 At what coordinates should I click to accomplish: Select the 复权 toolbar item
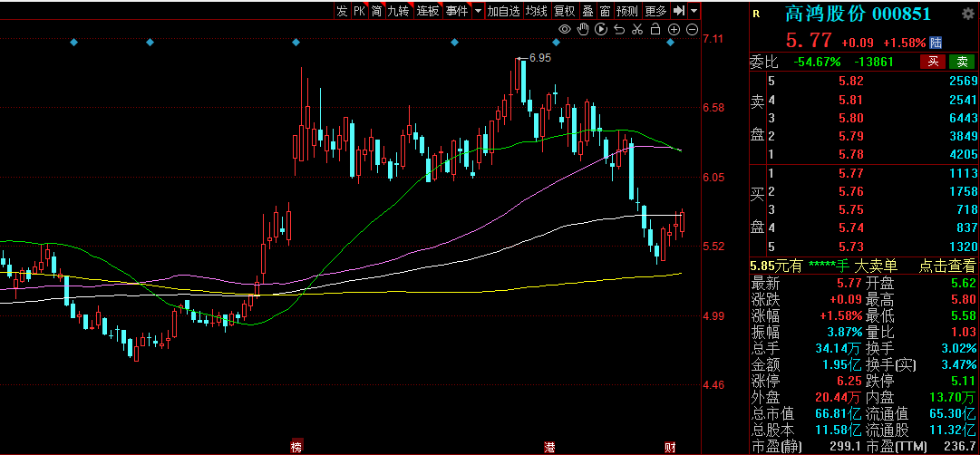[565, 11]
